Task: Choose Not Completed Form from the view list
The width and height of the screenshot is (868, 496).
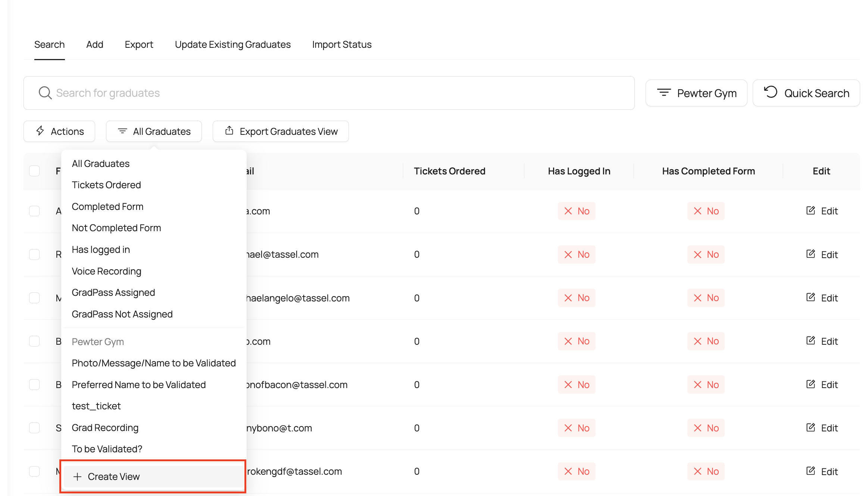Action: (x=116, y=228)
